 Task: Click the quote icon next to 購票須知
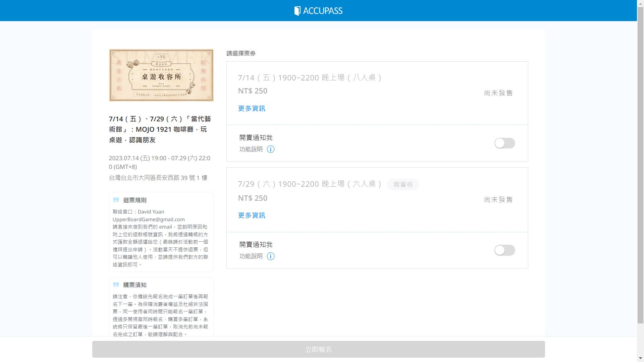[x=116, y=285]
